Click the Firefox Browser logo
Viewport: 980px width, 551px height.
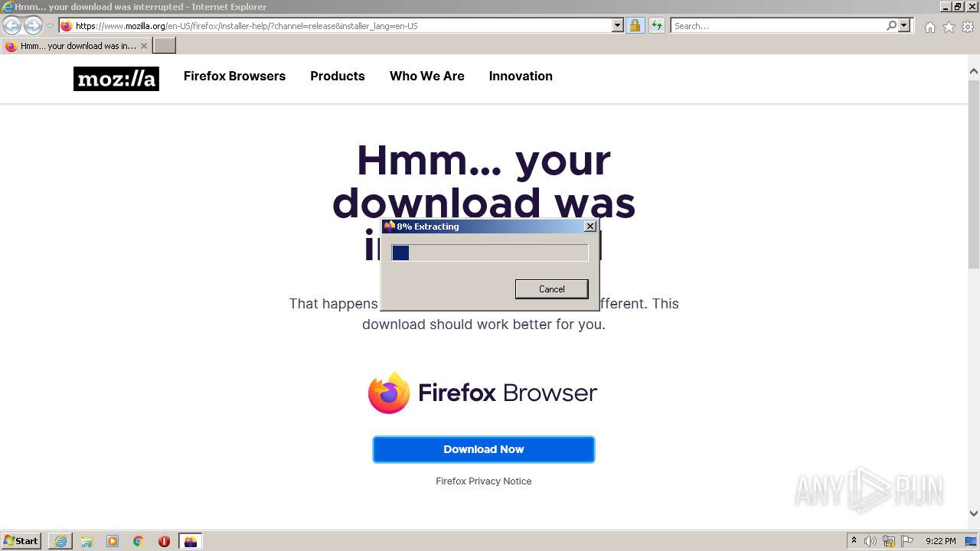pos(482,393)
